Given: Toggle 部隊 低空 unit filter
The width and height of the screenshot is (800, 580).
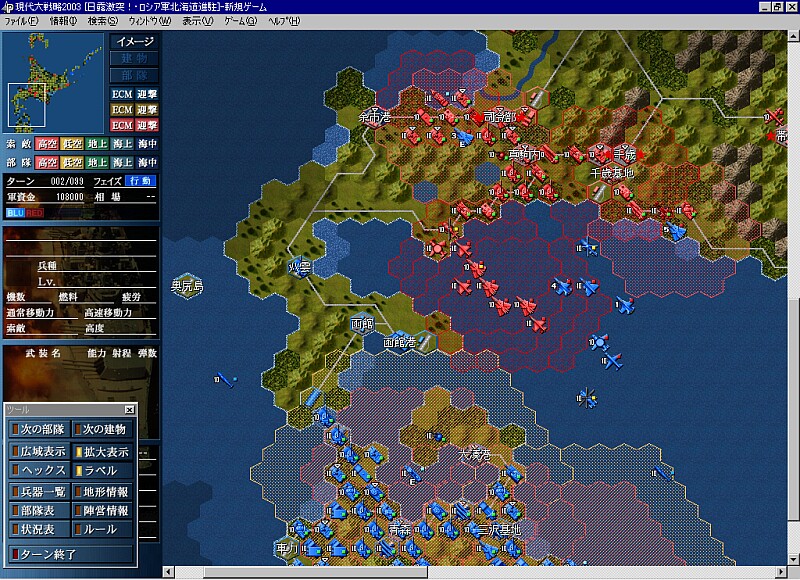Looking at the screenshot, I should point(72,162).
